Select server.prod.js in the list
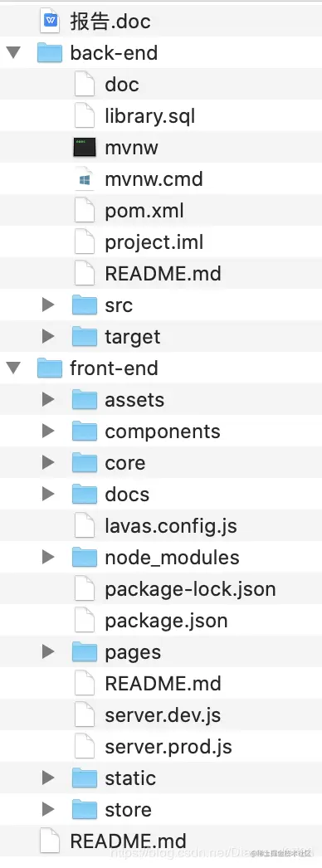 168,747
